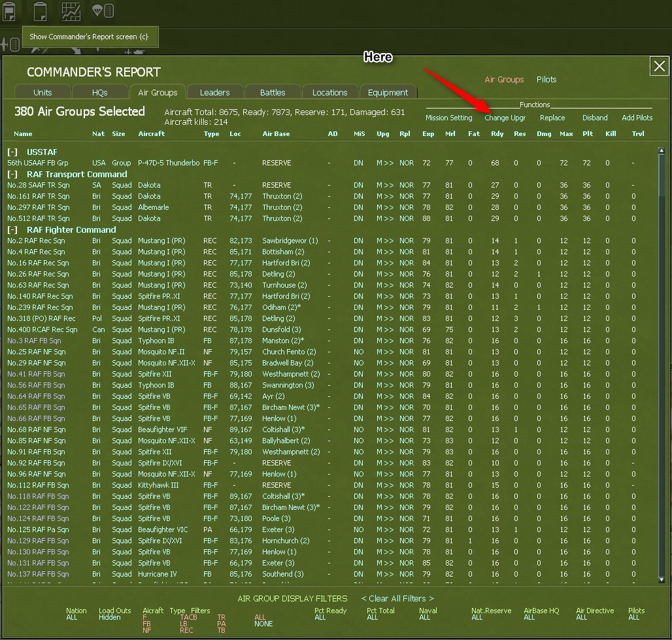This screenshot has width=672, height=640.
Task: Change the Pct Ready filter value
Action: coord(320,617)
